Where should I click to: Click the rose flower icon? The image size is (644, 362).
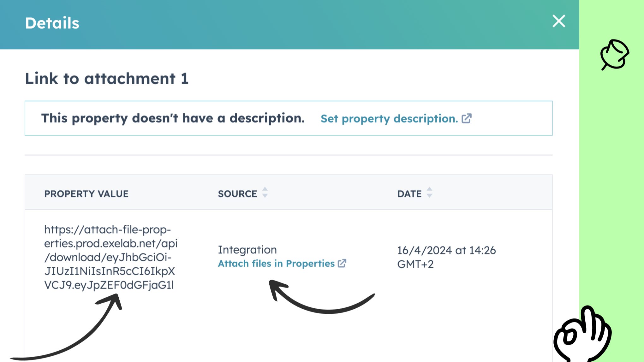614,55
